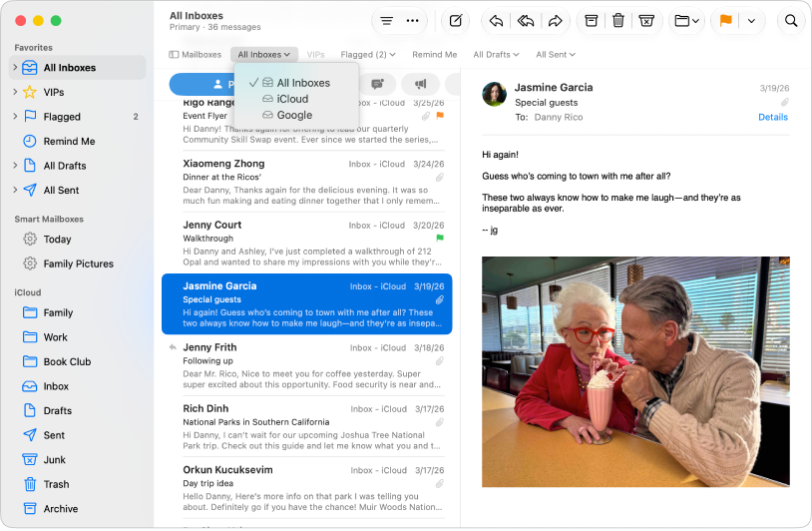Delete the selected message with trash icon
812x531 pixels.
pyautogui.click(x=618, y=21)
